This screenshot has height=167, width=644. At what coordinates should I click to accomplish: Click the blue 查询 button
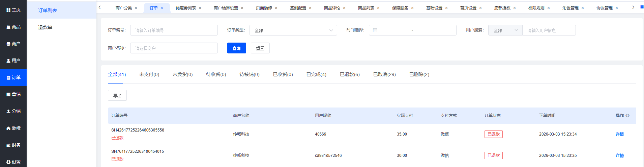pos(236,48)
